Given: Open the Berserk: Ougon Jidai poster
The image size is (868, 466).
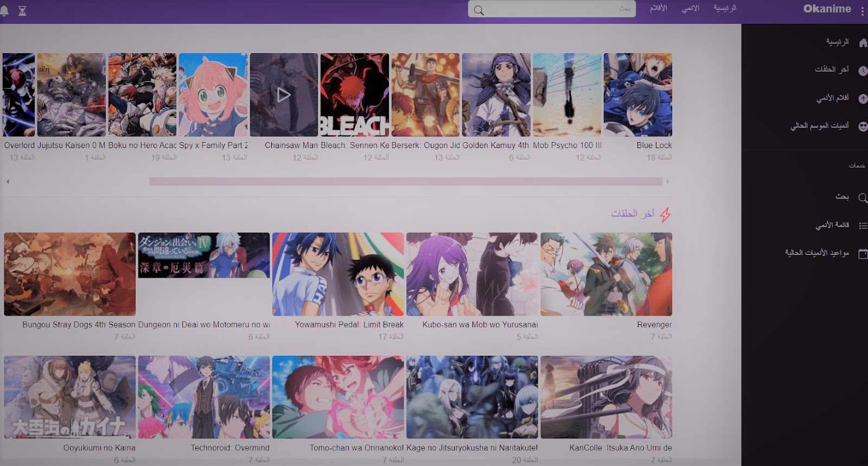Looking at the screenshot, I should coord(425,95).
